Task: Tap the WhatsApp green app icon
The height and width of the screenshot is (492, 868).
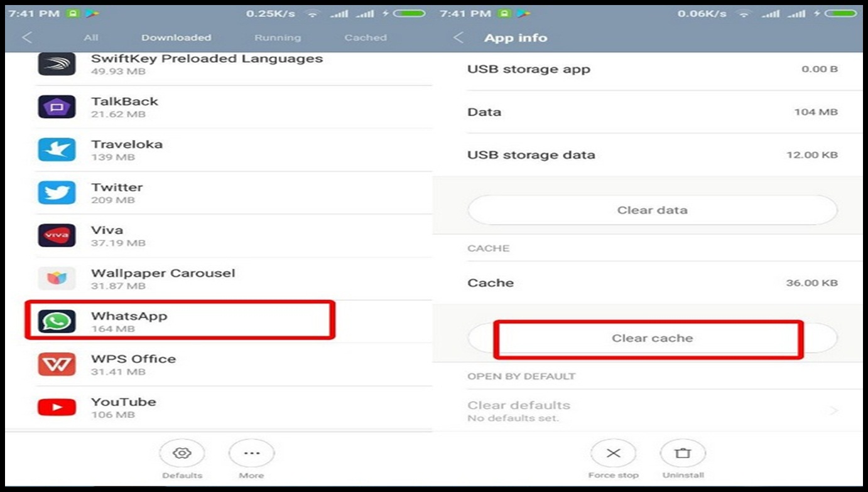Action: pos(57,321)
